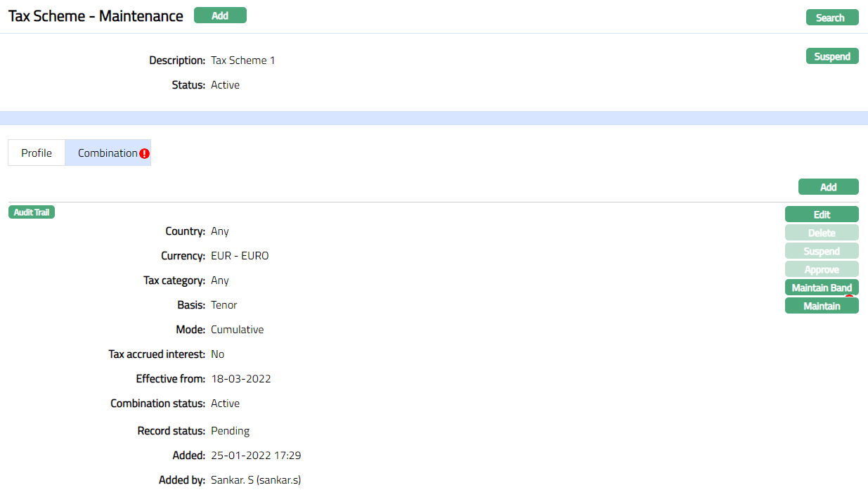Click the greyed-out Delete button
Image resolution: width=868 pixels, height=490 pixels.
(822, 233)
